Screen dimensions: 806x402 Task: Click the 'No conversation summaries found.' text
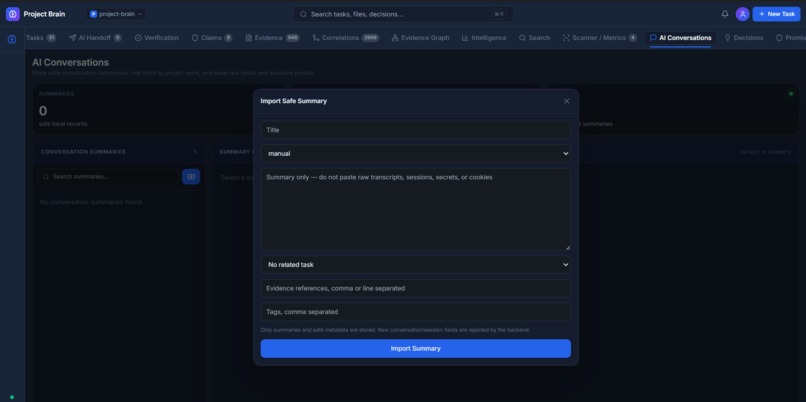pyautogui.click(x=91, y=203)
